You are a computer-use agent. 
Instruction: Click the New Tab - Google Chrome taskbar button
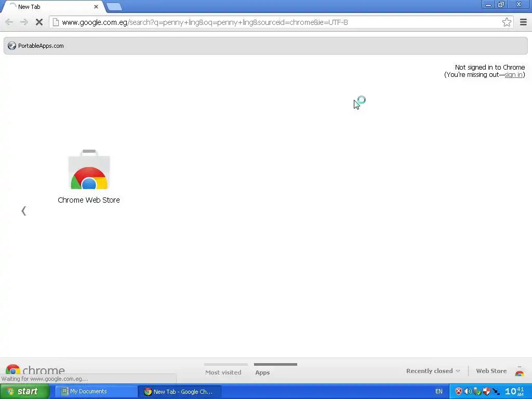[x=179, y=392]
